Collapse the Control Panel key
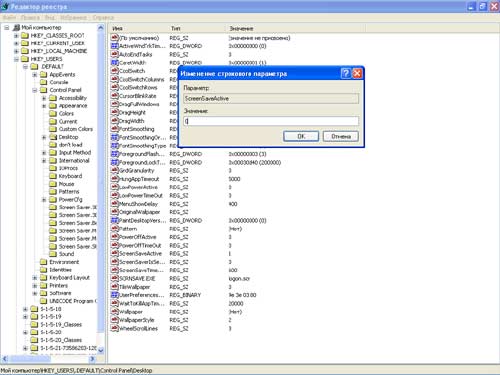Image resolution: width=500 pixels, height=375 pixels. coord(35,90)
